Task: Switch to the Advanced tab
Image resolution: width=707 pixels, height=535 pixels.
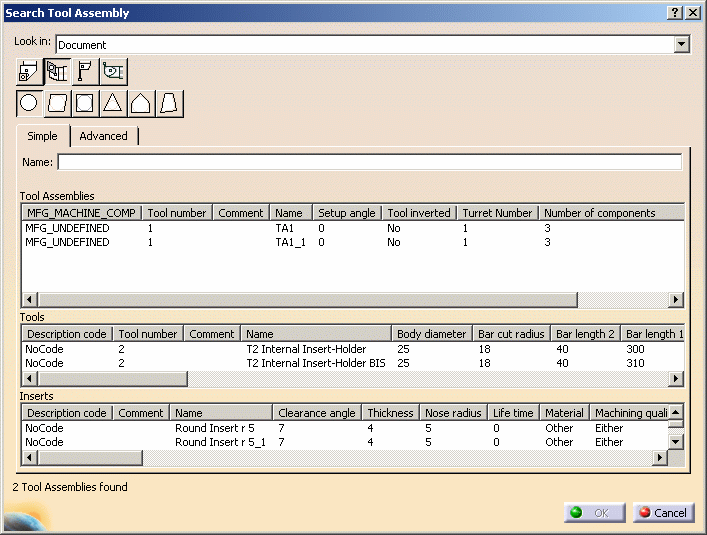Action: tap(103, 136)
